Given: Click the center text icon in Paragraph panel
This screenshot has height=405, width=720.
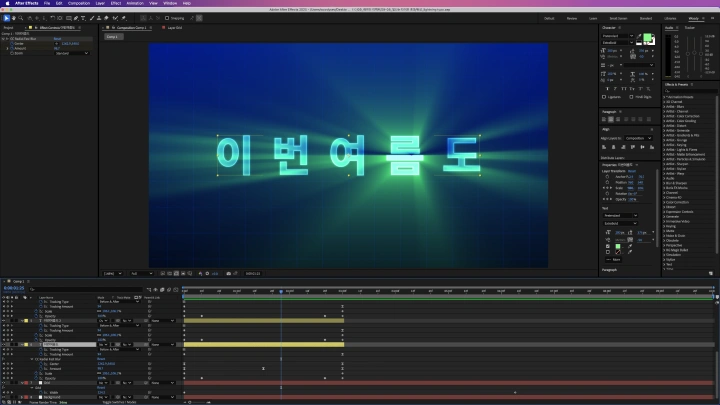Looking at the screenshot, I should click(x=611, y=119).
